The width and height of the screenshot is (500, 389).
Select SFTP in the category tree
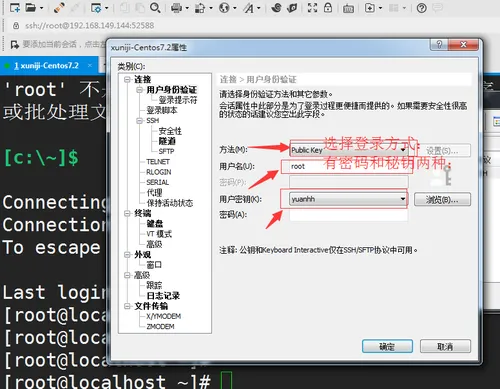[166, 151]
